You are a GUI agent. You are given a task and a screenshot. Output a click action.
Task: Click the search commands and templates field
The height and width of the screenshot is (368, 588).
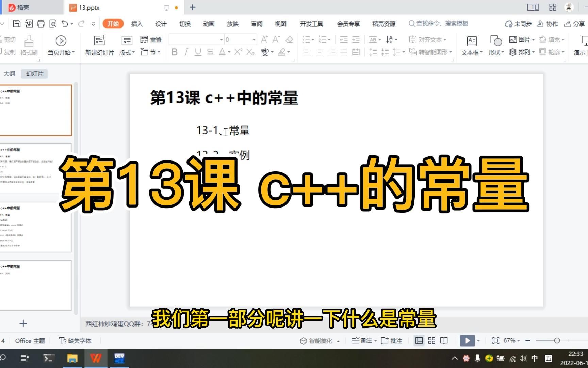click(439, 24)
